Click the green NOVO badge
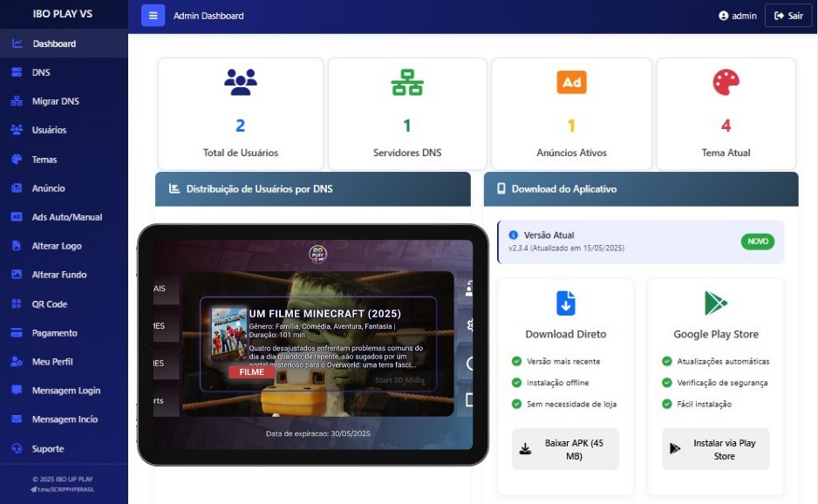This screenshot has width=818, height=504. click(x=758, y=242)
